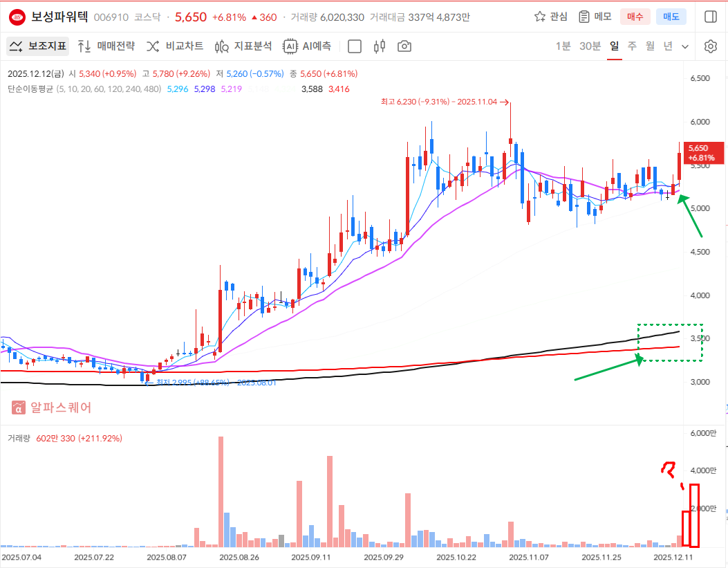This screenshot has height=568, width=728.
Task: Open 지표분석 indicator analysis
Action: click(243, 46)
